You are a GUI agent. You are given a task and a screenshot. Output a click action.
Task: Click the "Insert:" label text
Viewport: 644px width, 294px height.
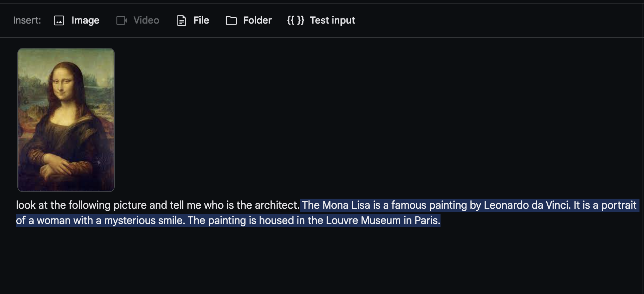pos(27,20)
